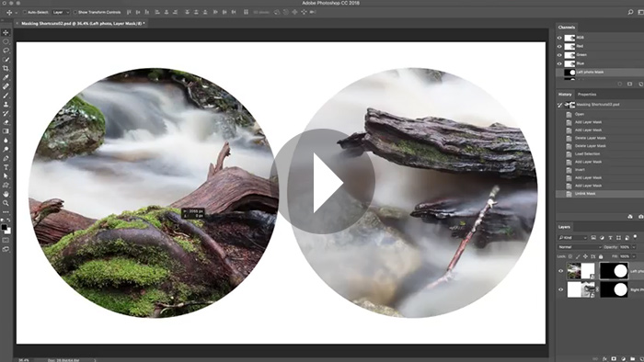
Task: Toggle layer filtering switch in Layers panel
Action: point(635,237)
